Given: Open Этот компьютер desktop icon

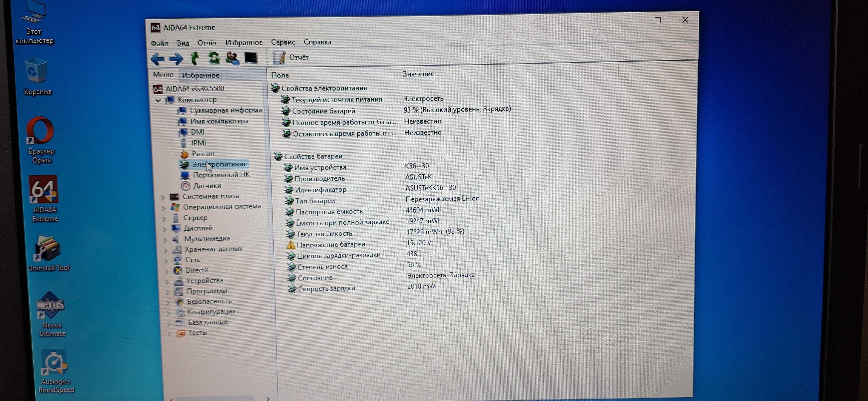Looking at the screenshot, I should (34, 23).
